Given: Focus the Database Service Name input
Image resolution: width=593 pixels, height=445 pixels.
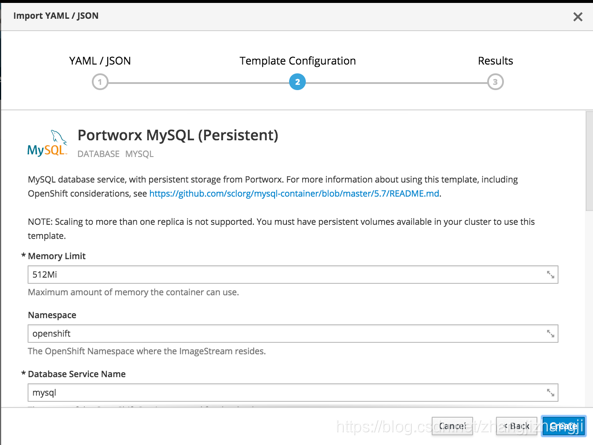Looking at the screenshot, I should 293,392.
